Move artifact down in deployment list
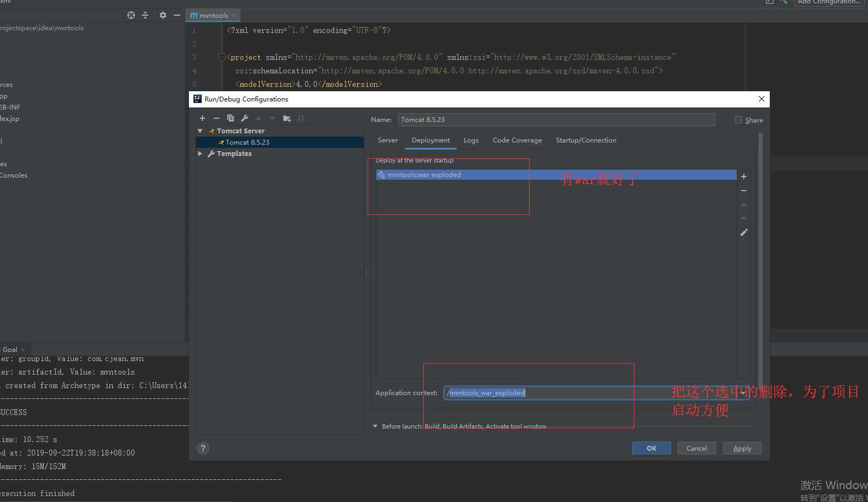This screenshot has width=868, height=502. pyautogui.click(x=744, y=219)
